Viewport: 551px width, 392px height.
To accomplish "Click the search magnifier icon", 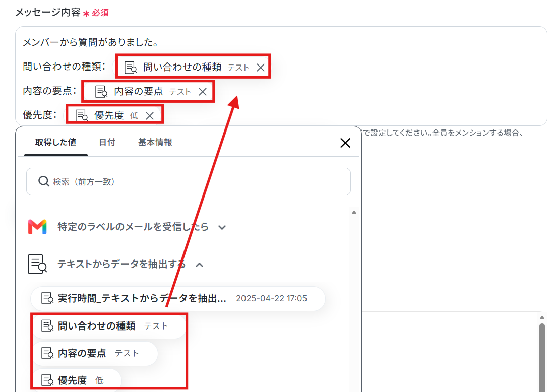I will click(43, 181).
